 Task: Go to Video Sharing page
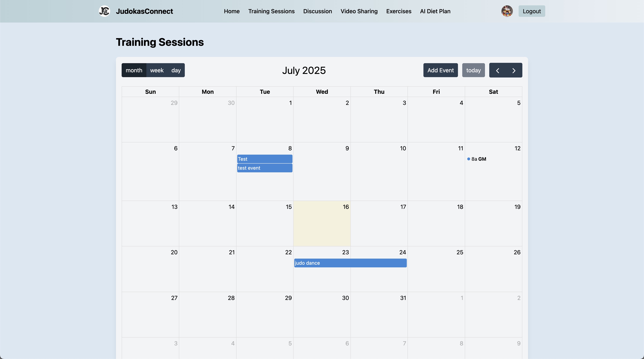tap(359, 11)
